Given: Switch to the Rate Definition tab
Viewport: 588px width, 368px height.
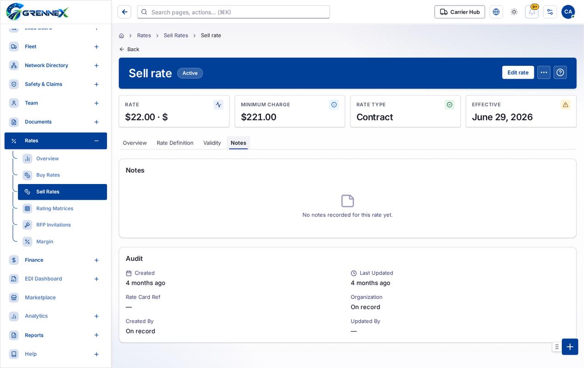Looking at the screenshot, I should pyautogui.click(x=175, y=143).
